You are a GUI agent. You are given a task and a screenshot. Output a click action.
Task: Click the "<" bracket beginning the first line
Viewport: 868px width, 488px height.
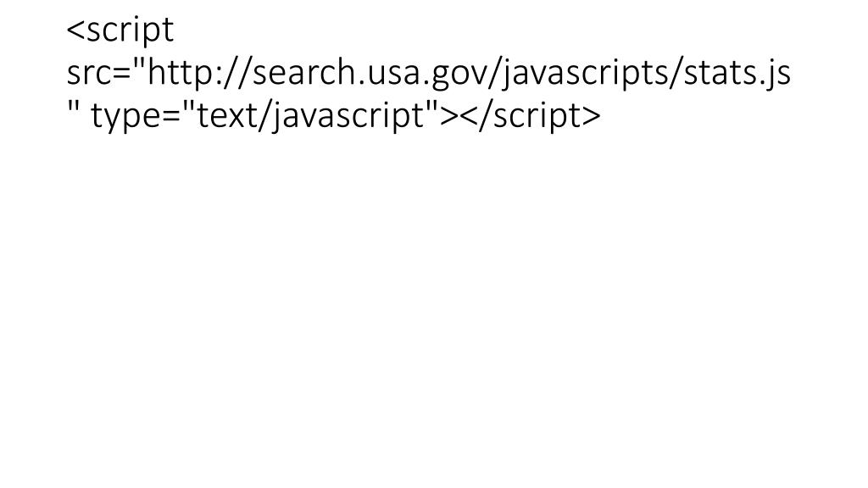coord(75,31)
